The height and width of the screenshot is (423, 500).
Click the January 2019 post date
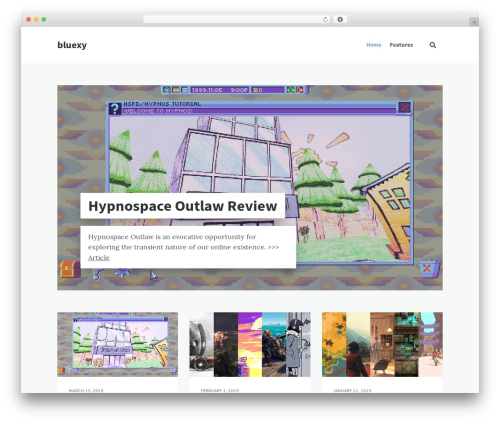(x=352, y=390)
